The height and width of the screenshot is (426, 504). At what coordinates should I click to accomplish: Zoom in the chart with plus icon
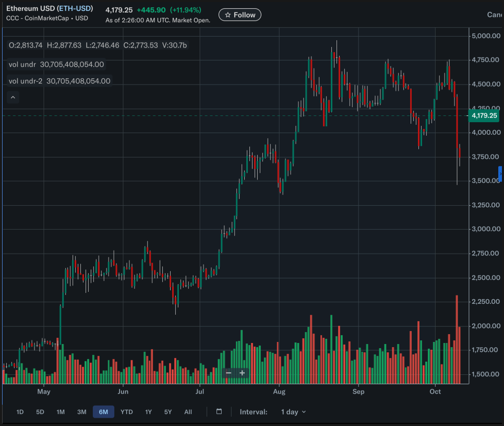coord(242,373)
